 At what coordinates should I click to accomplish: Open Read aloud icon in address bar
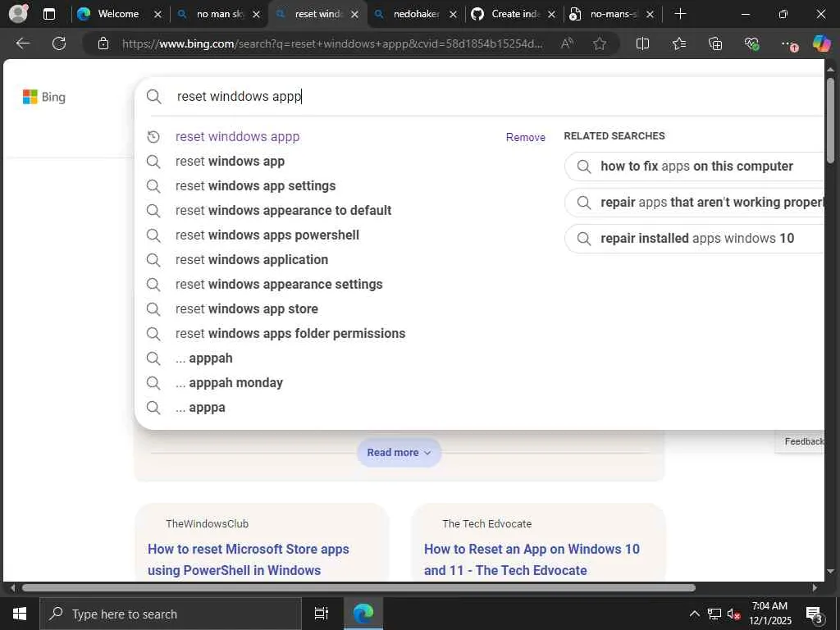tap(567, 43)
